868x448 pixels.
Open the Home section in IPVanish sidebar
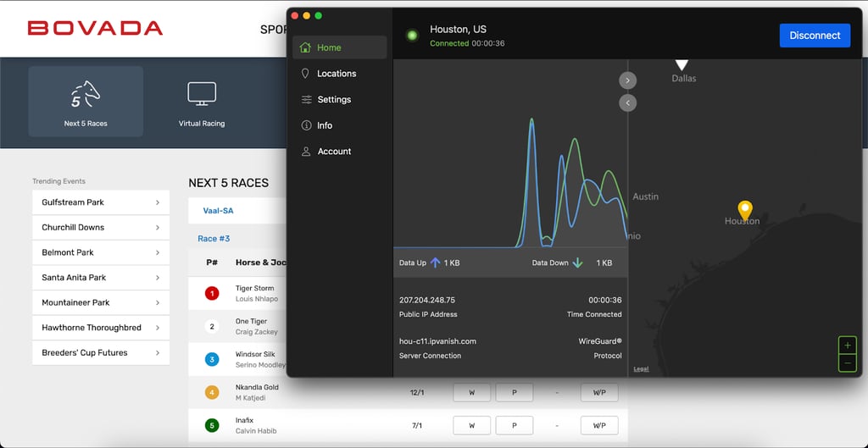(x=339, y=47)
